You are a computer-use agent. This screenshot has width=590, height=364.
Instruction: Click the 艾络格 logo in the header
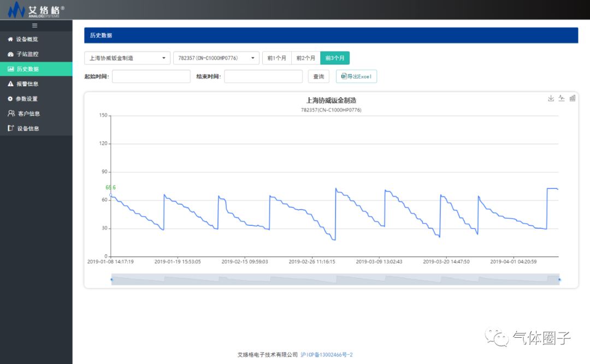pos(36,9)
